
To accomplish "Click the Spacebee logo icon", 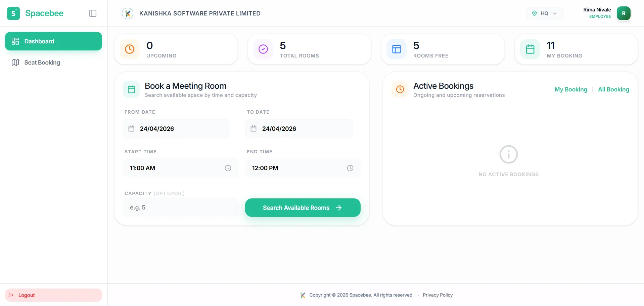I will [13, 13].
